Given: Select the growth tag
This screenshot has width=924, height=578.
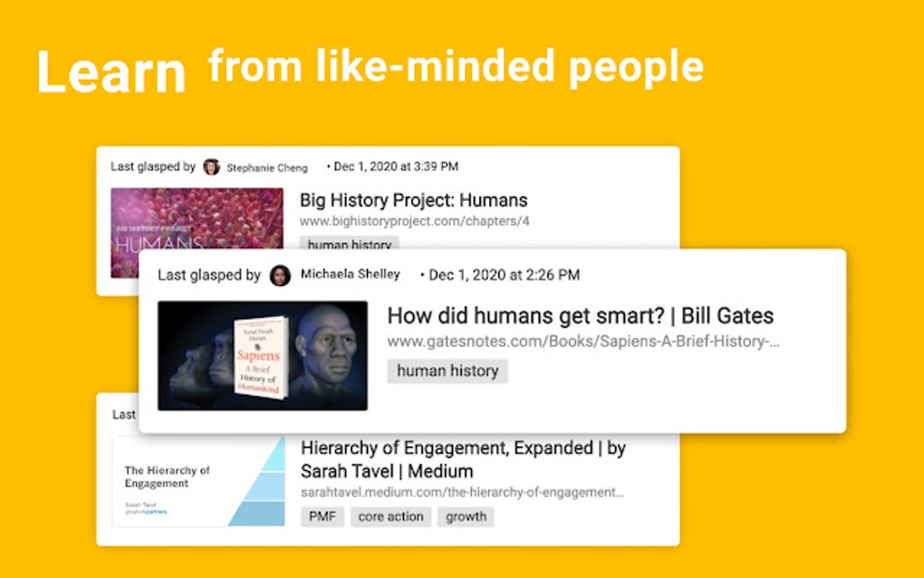Looking at the screenshot, I should click(x=467, y=516).
